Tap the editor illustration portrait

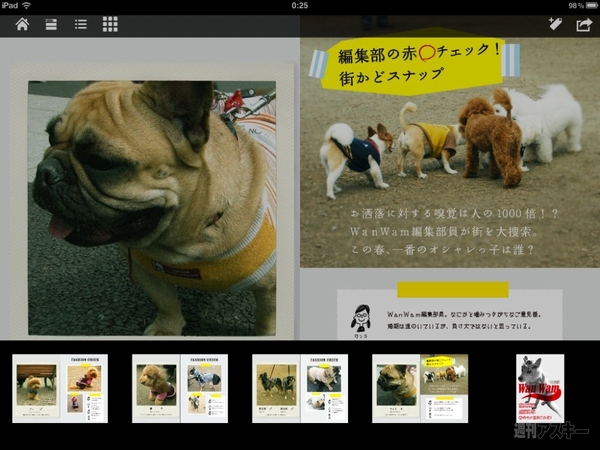point(360,318)
